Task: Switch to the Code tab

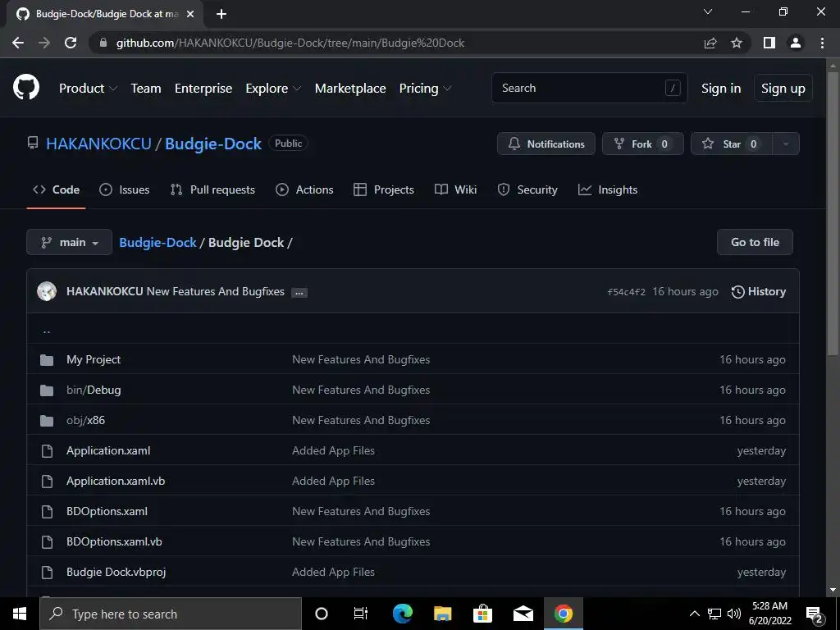Action: (x=57, y=189)
